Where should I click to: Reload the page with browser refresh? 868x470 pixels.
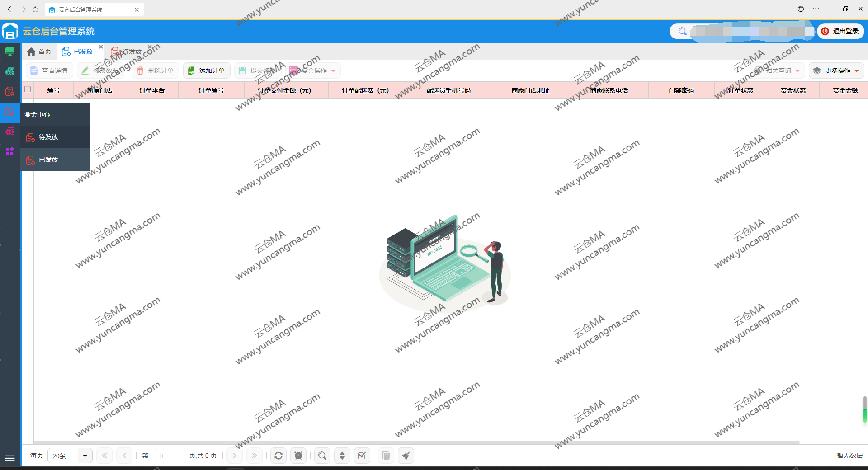pyautogui.click(x=36, y=9)
